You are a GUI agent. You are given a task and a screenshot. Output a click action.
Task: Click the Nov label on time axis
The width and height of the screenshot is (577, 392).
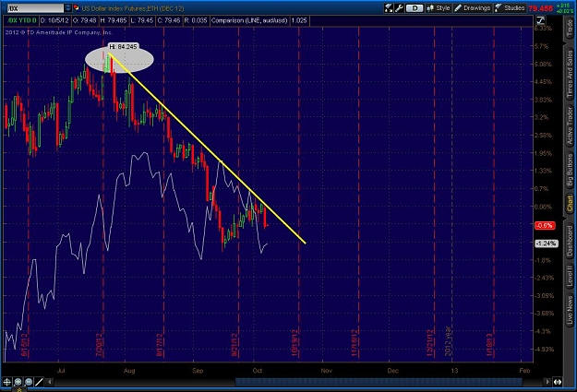[327, 370]
